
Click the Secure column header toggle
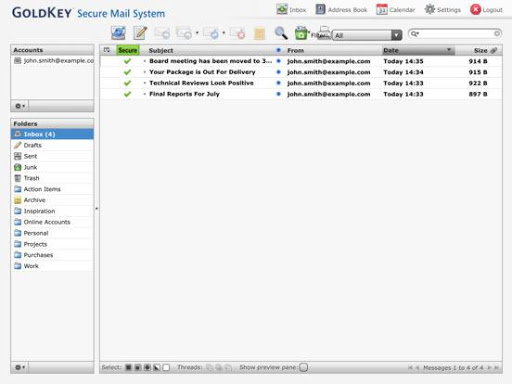[127, 50]
